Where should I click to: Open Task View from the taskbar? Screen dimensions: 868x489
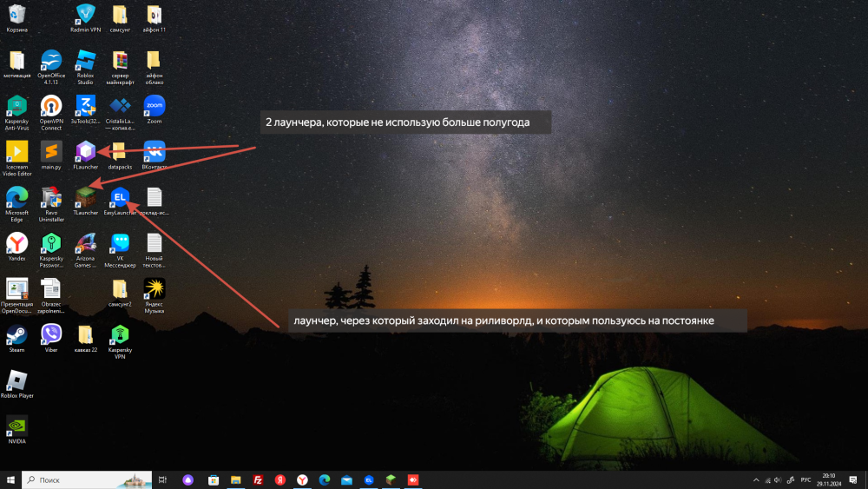pyautogui.click(x=163, y=479)
